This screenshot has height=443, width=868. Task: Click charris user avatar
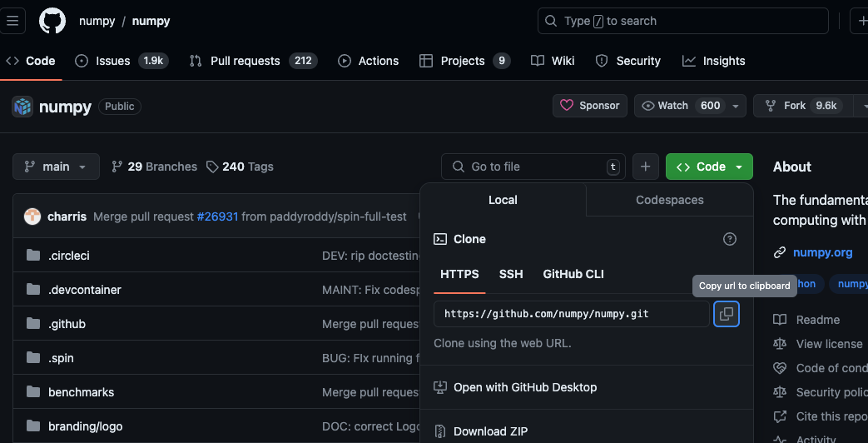(32, 217)
